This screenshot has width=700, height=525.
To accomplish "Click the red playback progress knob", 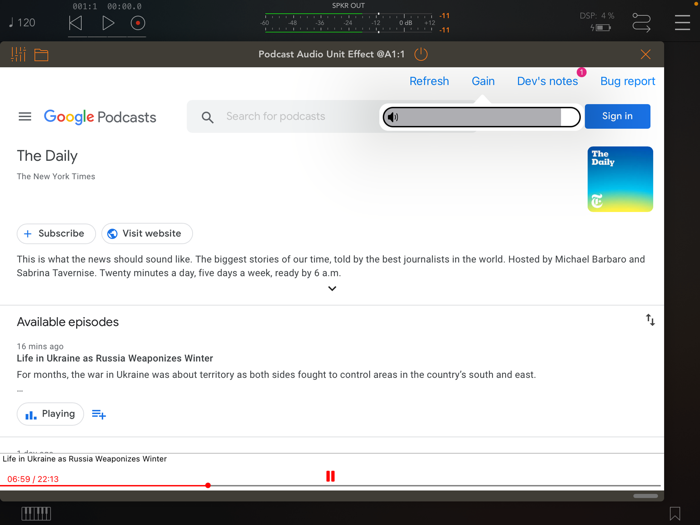I will pyautogui.click(x=208, y=485).
